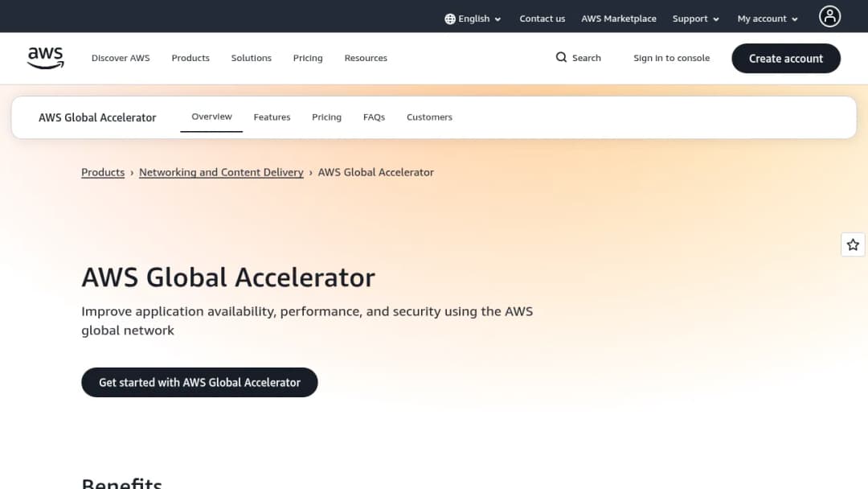The height and width of the screenshot is (489, 868).
Task: Click the AWS Global Accelerator main heading
Action: click(228, 277)
